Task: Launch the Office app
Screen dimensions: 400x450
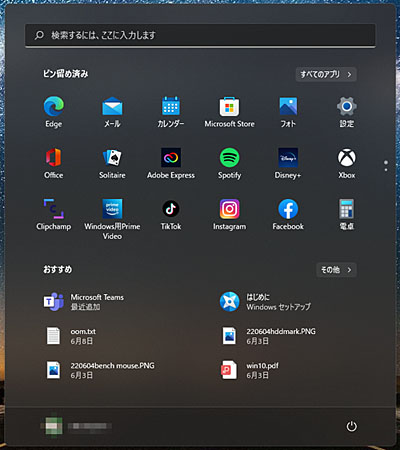Action: [54, 164]
